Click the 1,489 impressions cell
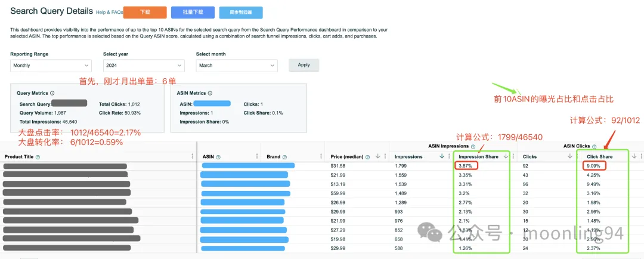 401,193
